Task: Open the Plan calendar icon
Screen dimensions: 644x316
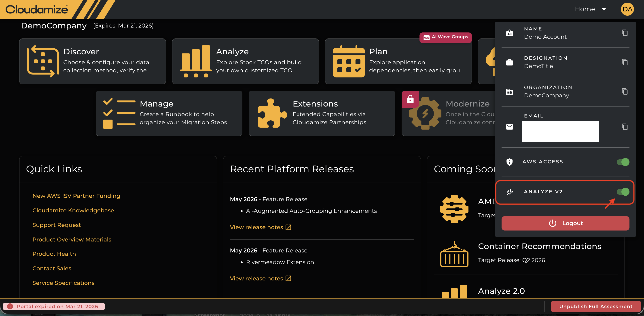Action: [349, 61]
